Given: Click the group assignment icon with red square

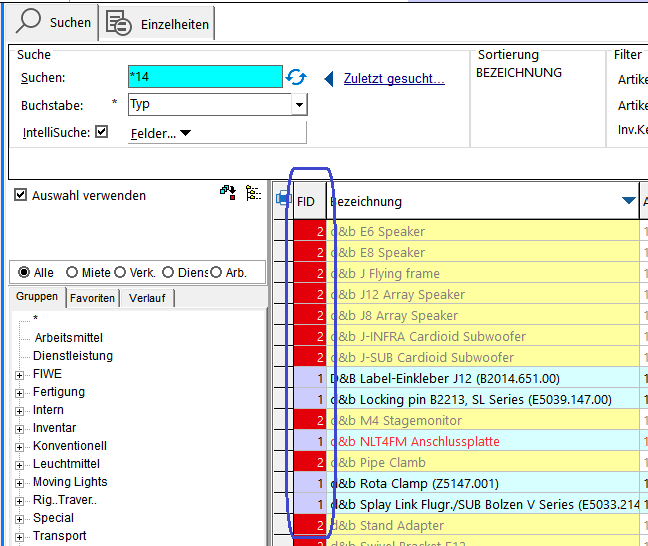Looking at the screenshot, I should click(228, 193).
